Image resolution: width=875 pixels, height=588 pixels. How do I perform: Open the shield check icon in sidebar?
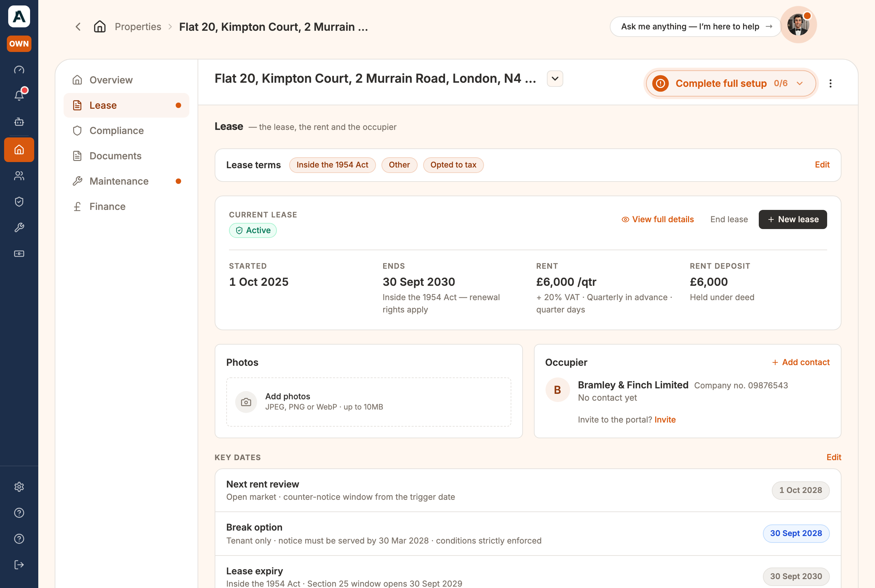point(19,202)
